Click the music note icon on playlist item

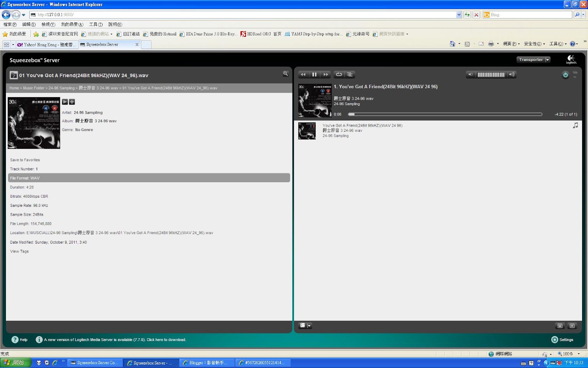coord(576,125)
